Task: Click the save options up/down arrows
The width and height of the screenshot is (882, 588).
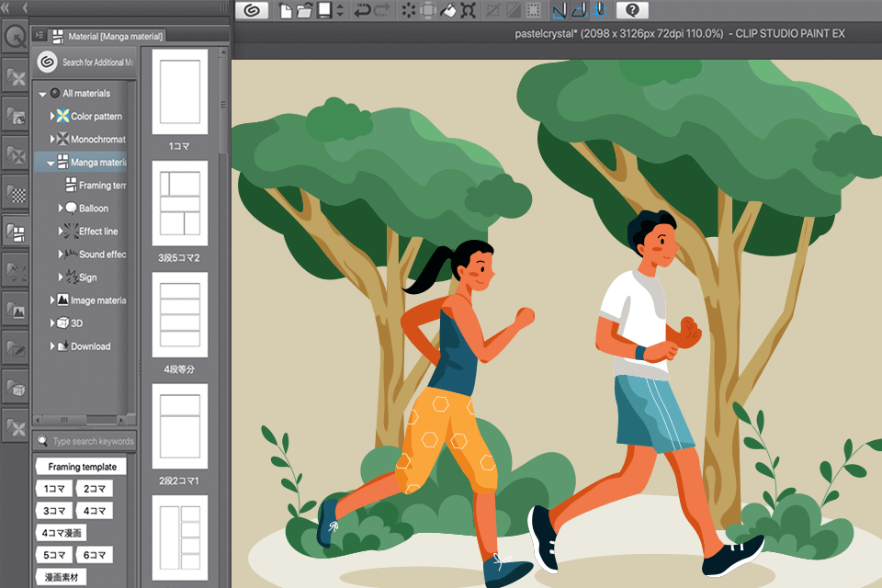Action: click(x=340, y=11)
